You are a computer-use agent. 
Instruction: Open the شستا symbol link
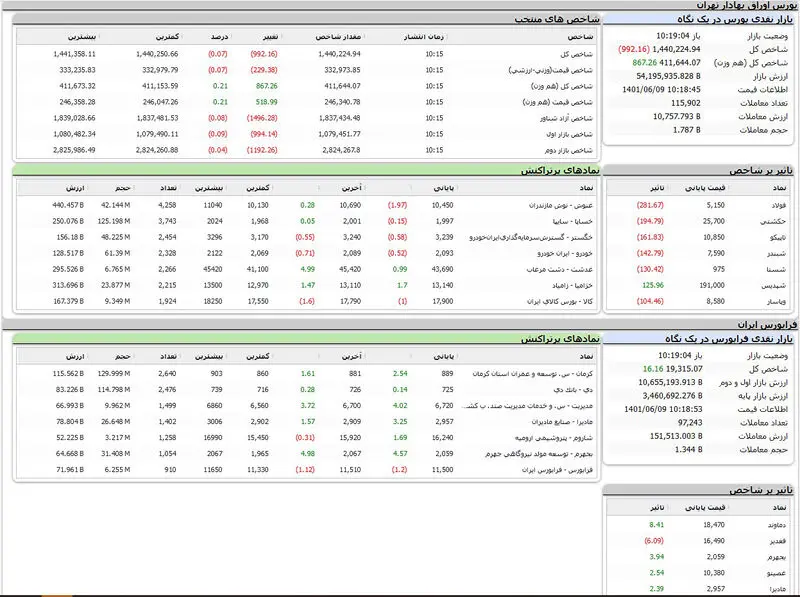click(778, 269)
